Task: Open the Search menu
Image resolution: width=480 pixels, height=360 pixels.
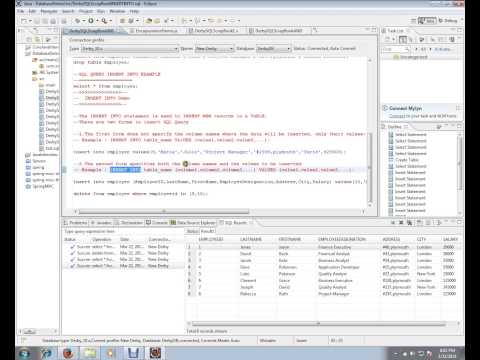Action: coord(68,11)
